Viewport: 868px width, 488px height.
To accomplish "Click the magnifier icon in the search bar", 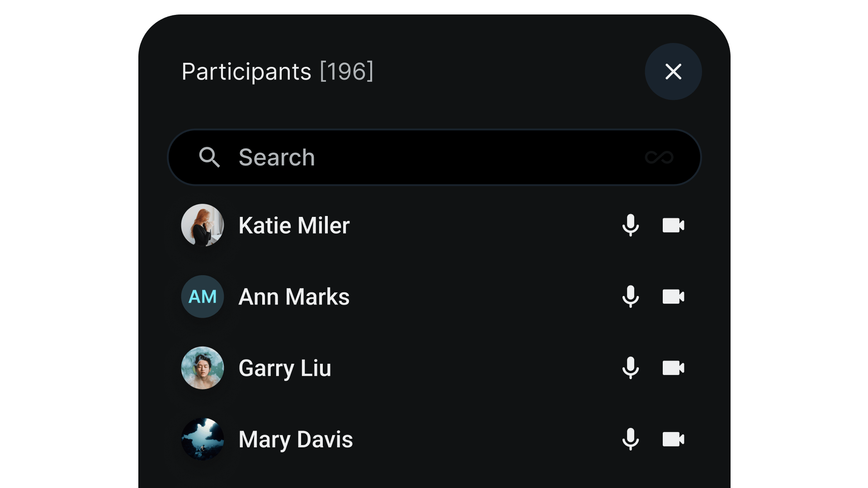I will (210, 157).
